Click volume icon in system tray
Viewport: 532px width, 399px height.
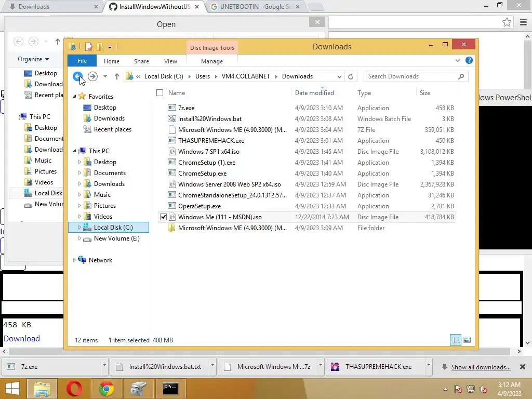(483, 389)
